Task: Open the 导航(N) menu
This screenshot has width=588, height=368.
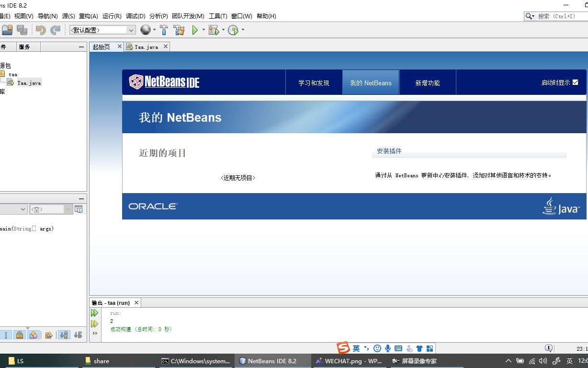Action: 47,16
